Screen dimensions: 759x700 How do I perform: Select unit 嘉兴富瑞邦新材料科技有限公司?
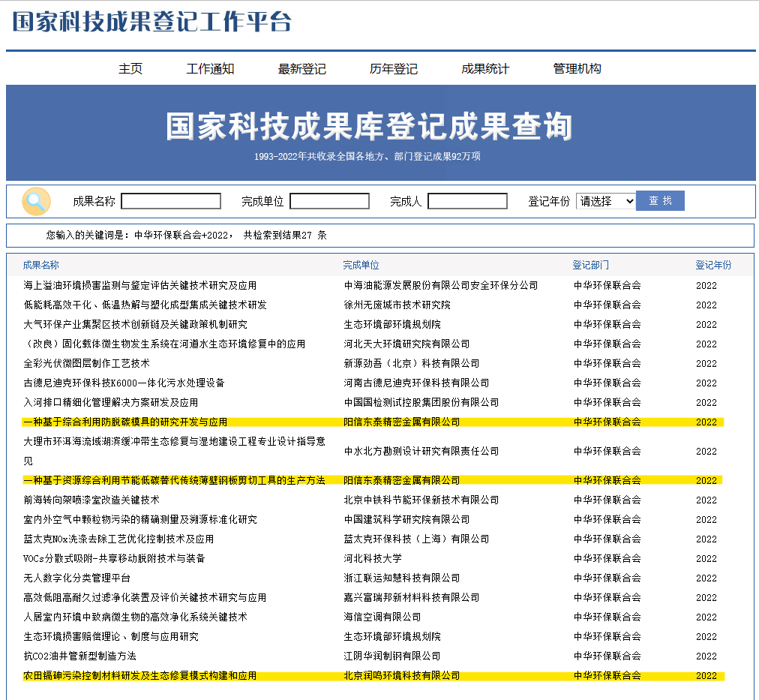click(x=412, y=598)
